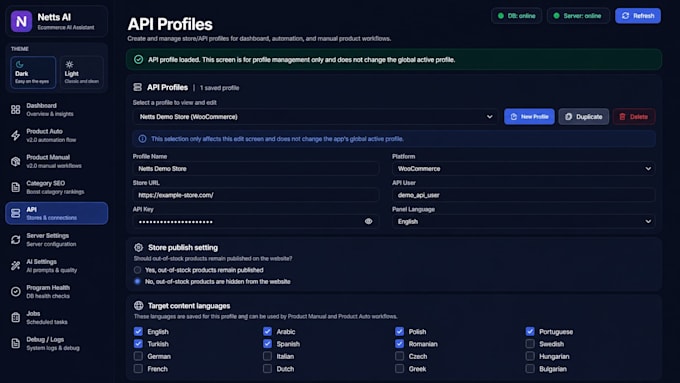Open the Platform WooCommerce dropdown
This screenshot has width=680, height=383.
tap(523, 169)
